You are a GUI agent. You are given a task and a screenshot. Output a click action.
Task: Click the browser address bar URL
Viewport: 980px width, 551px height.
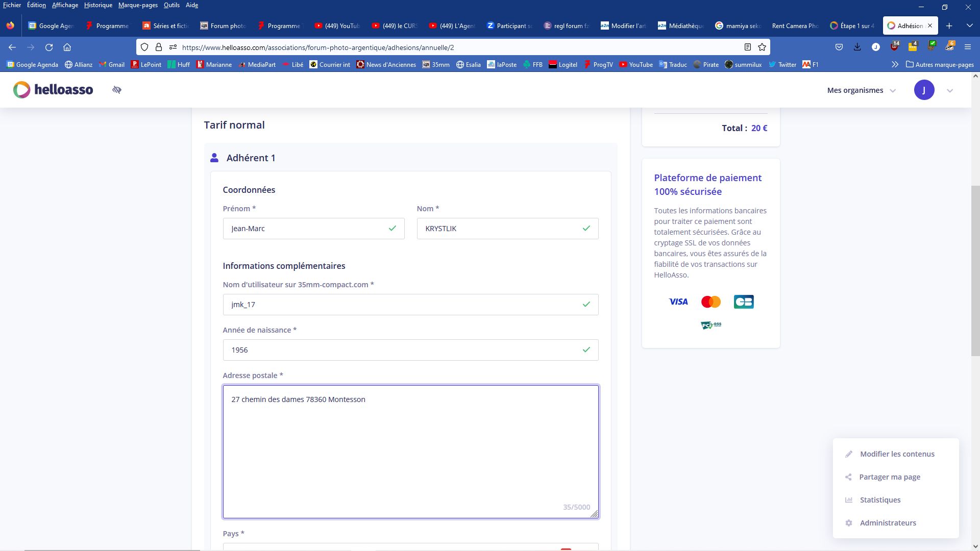click(317, 47)
